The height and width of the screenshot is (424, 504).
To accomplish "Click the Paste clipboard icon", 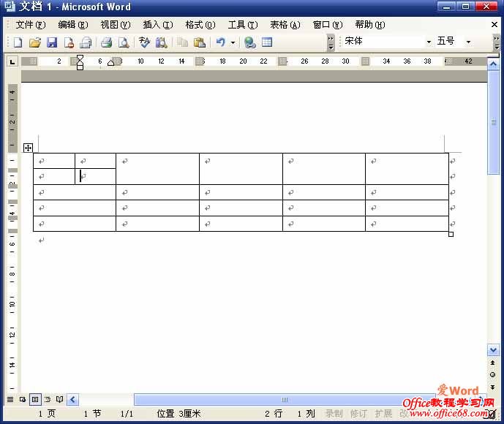I will 199,42.
